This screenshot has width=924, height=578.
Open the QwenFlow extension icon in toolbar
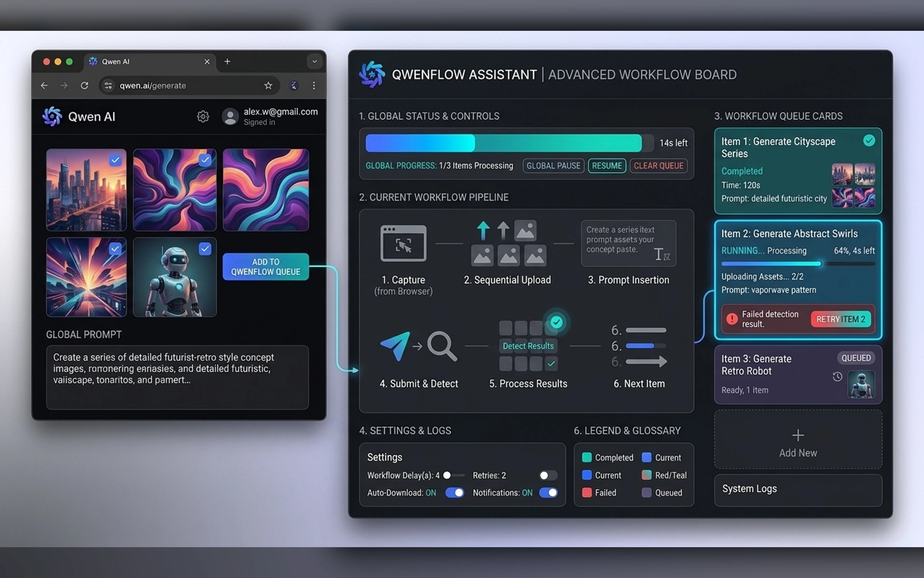click(294, 86)
